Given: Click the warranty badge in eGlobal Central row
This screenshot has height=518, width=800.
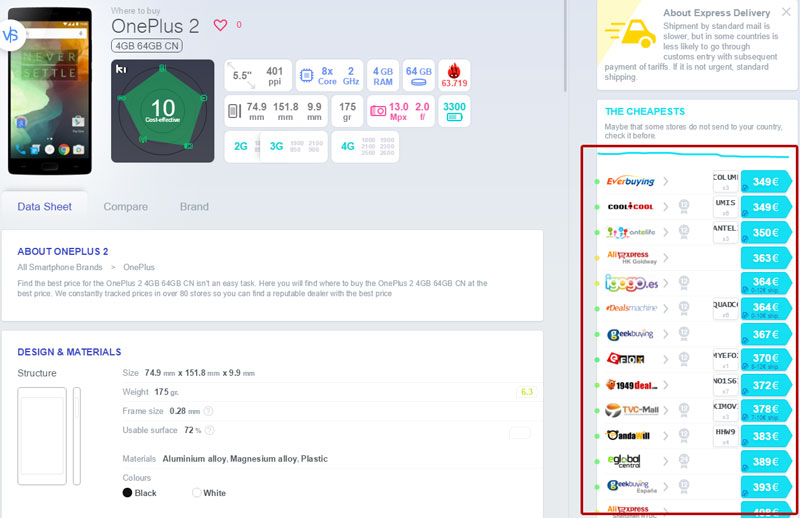Looking at the screenshot, I should click(684, 461).
